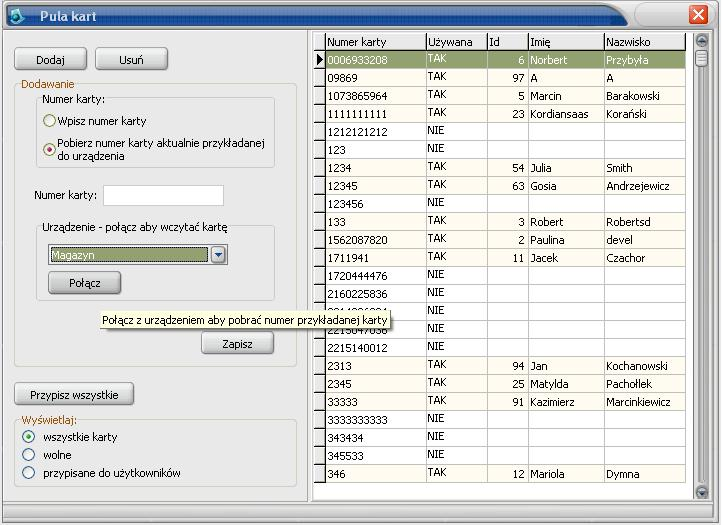Click the Pula kart title bar app icon
Image resolution: width=722 pixels, height=525 pixels.
[x=17, y=16]
